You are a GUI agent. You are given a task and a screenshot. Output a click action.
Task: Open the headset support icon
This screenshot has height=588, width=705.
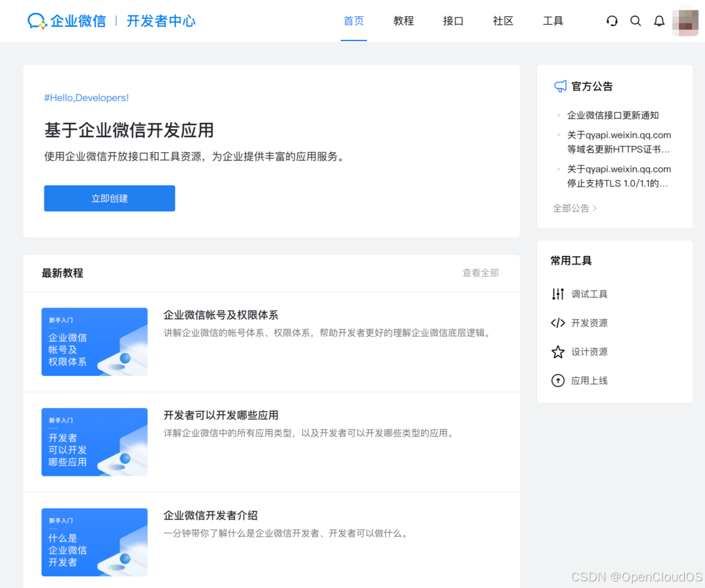612,21
